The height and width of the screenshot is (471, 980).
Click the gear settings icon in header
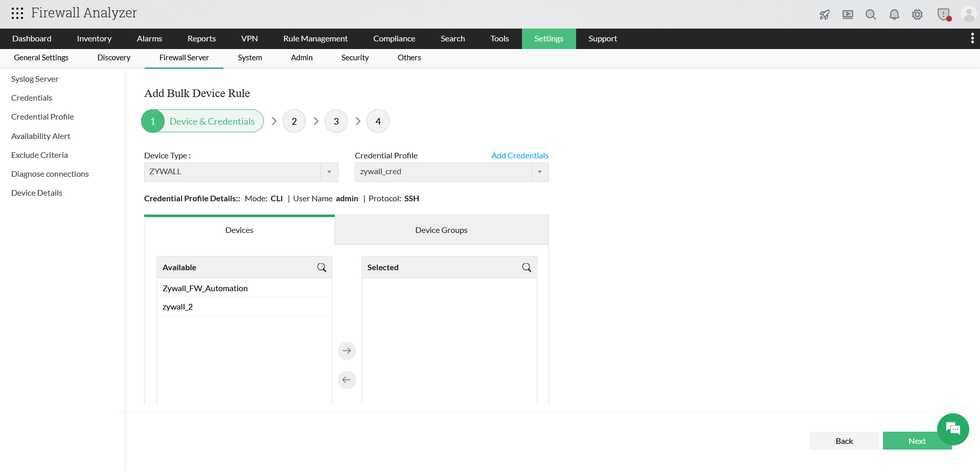pos(918,14)
